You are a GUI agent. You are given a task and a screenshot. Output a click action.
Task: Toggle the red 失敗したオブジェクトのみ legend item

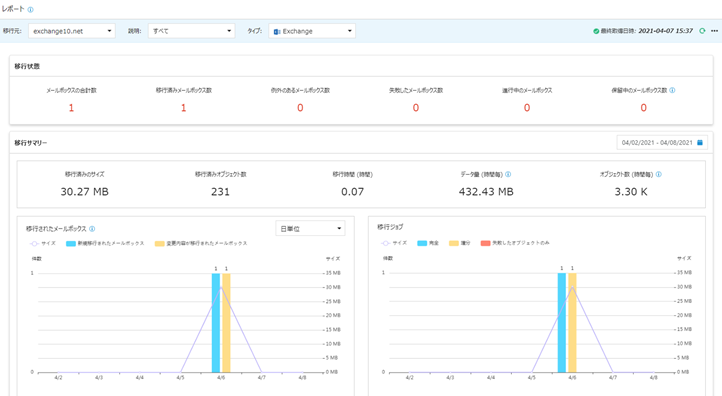click(x=515, y=243)
